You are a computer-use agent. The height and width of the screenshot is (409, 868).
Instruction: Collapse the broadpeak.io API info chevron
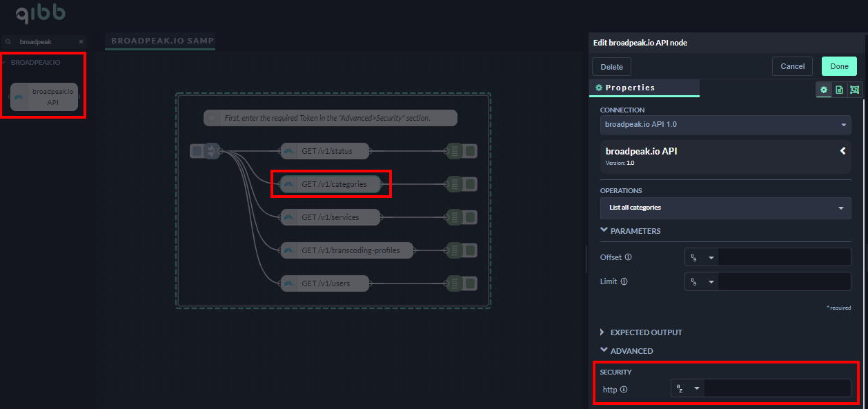pos(842,150)
